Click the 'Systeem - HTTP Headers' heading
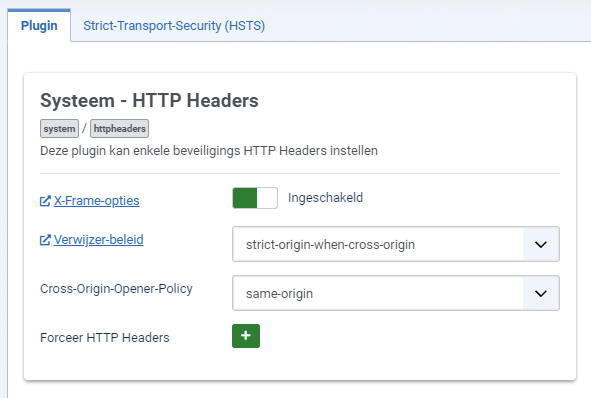The width and height of the screenshot is (591, 398). coord(149,101)
